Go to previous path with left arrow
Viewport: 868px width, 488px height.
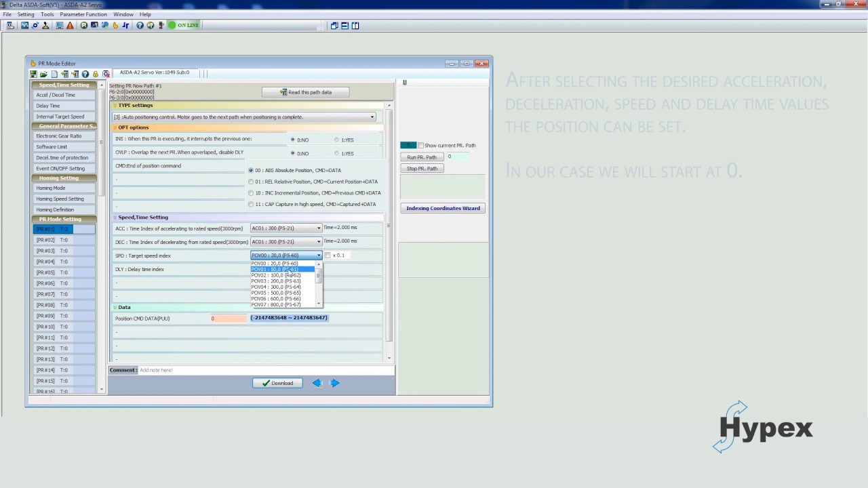(x=317, y=383)
